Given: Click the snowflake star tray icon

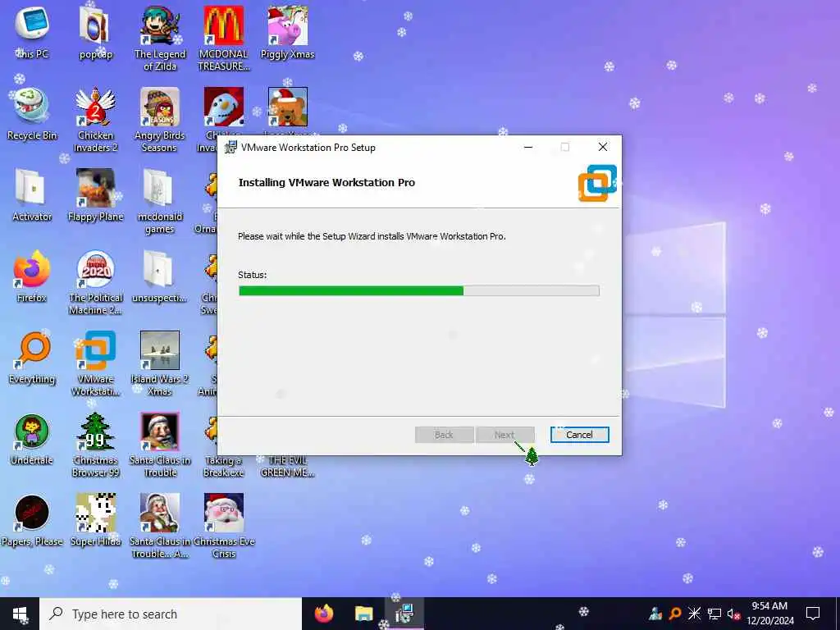Looking at the screenshot, I should pyautogui.click(x=694, y=614).
